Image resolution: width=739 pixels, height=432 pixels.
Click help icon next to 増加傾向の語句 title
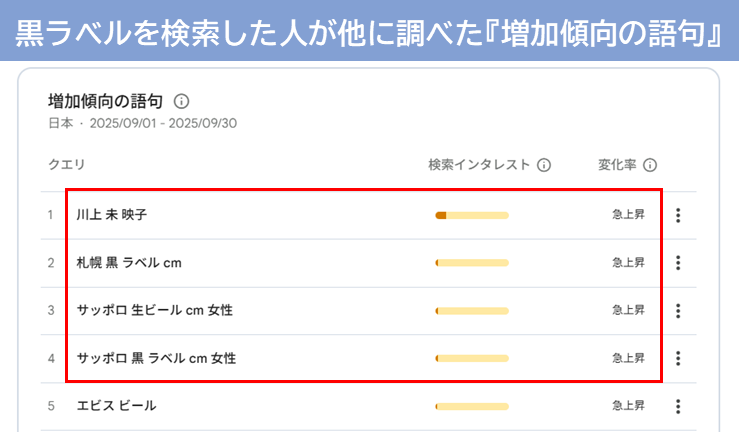click(x=182, y=102)
